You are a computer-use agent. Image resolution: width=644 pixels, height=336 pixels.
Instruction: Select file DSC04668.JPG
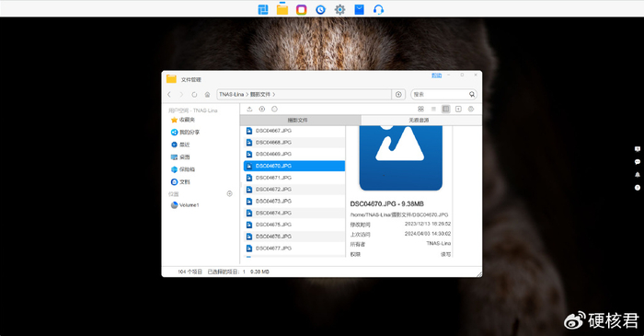[294, 143]
